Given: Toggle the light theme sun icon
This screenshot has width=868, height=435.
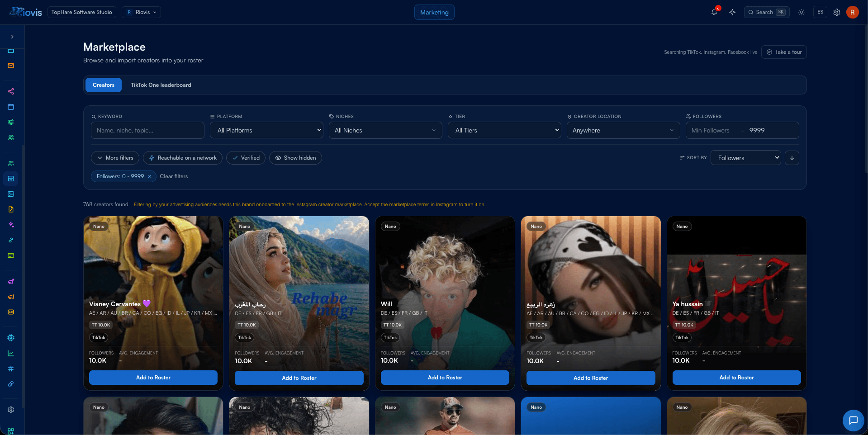Looking at the screenshot, I should (802, 12).
